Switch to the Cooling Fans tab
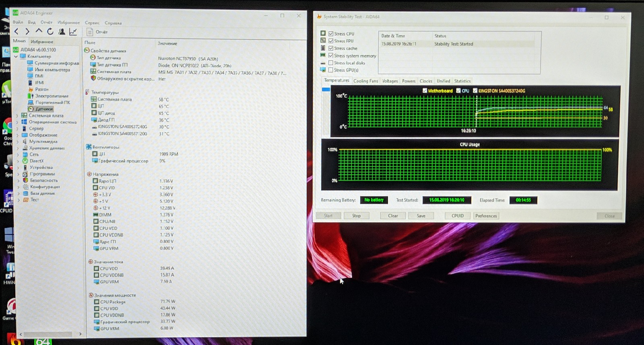 pyautogui.click(x=365, y=81)
